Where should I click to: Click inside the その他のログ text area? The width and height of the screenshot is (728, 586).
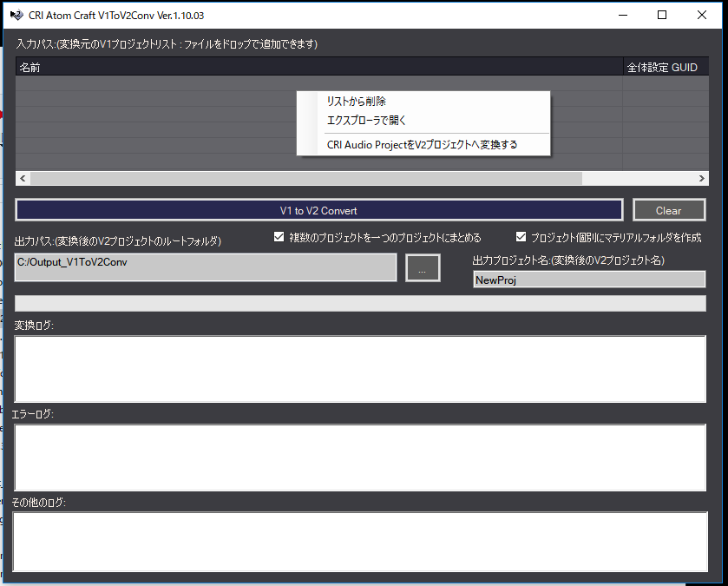click(360, 542)
